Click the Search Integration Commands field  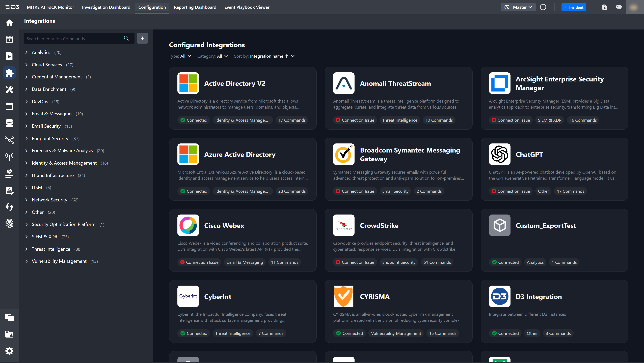tap(72, 39)
